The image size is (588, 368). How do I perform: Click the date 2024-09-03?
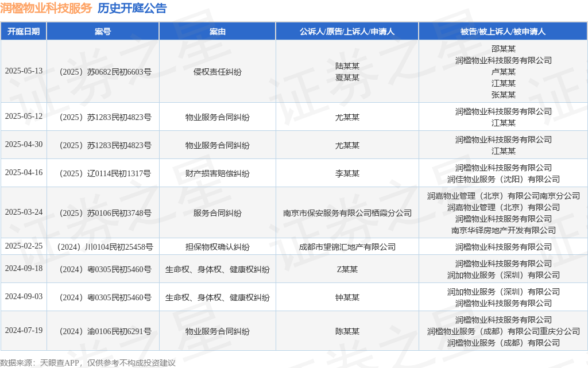tap(24, 296)
